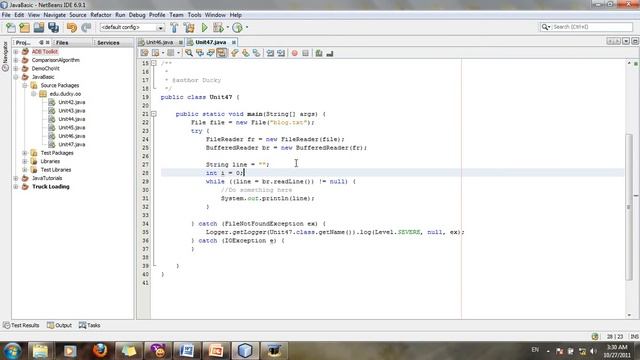640x360 pixels.
Task: Click the Shift Line Right icon
Action: pos(281,53)
